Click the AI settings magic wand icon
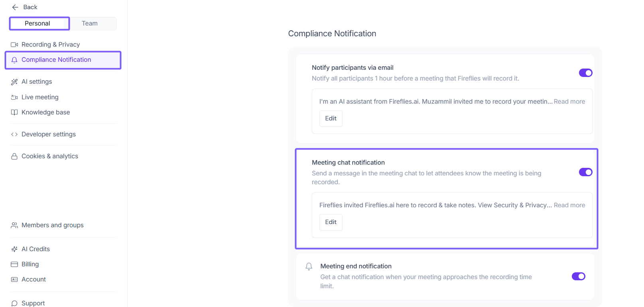 tap(14, 82)
